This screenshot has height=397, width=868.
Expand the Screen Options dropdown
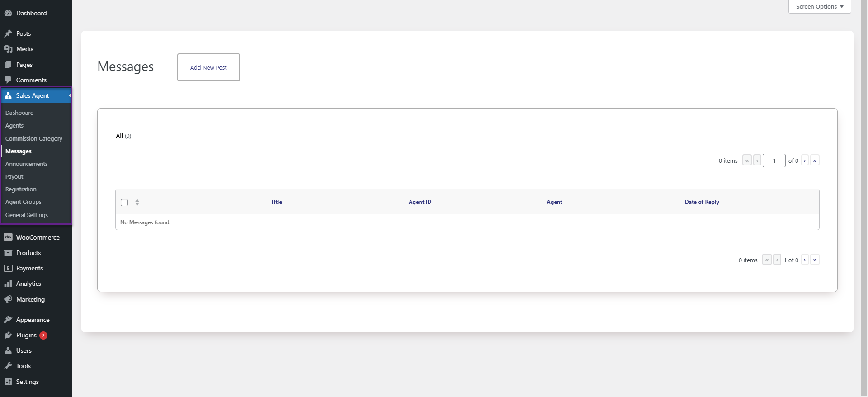tap(820, 7)
